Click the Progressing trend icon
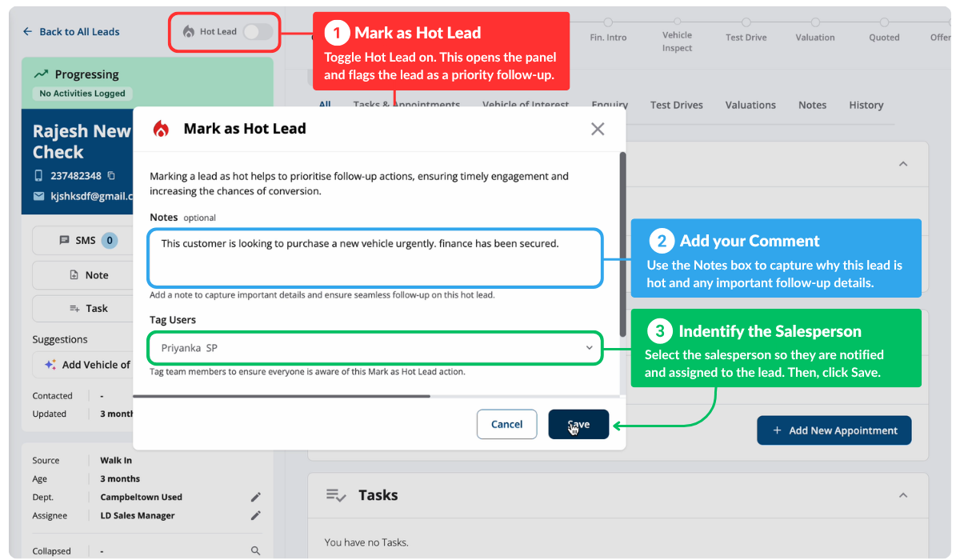 click(40, 74)
